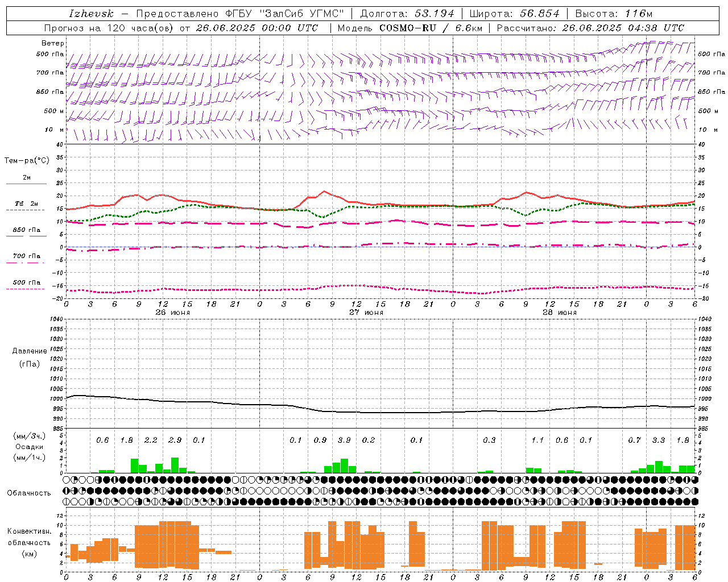Click the 'Ветер' wind panel label

[x=53, y=43]
